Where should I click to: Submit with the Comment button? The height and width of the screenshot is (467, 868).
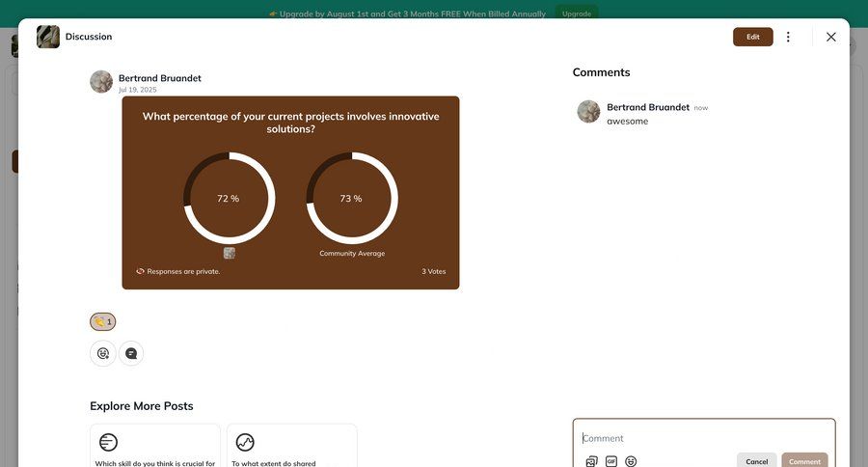[x=804, y=461]
